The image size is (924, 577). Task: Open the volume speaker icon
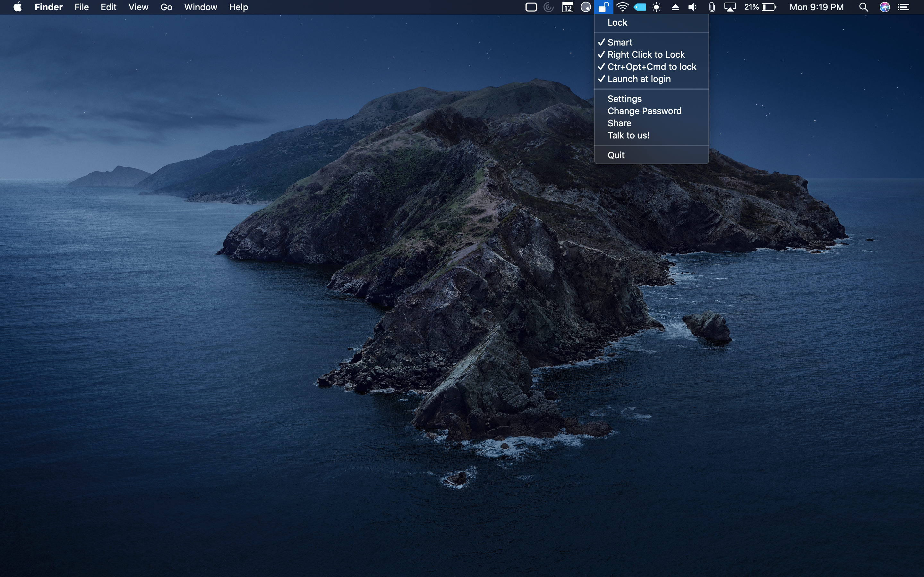click(x=692, y=7)
